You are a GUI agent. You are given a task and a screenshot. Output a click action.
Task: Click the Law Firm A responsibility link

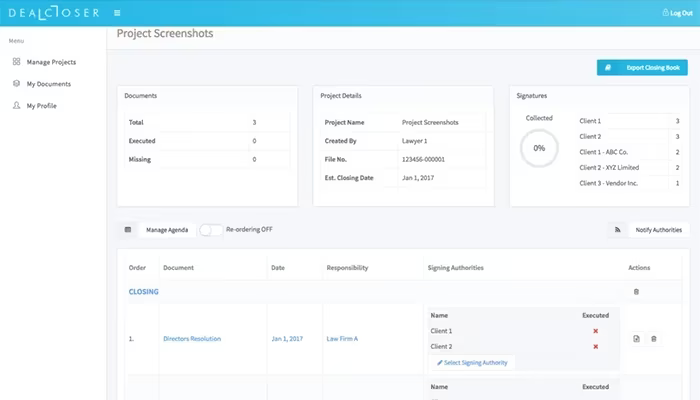(x=342, y=338)
